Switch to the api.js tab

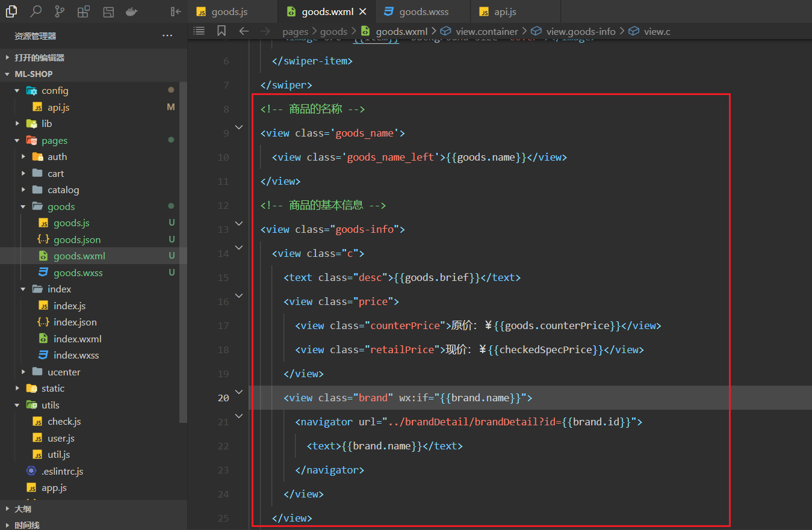pyautogui.click(x=515, y=12)
